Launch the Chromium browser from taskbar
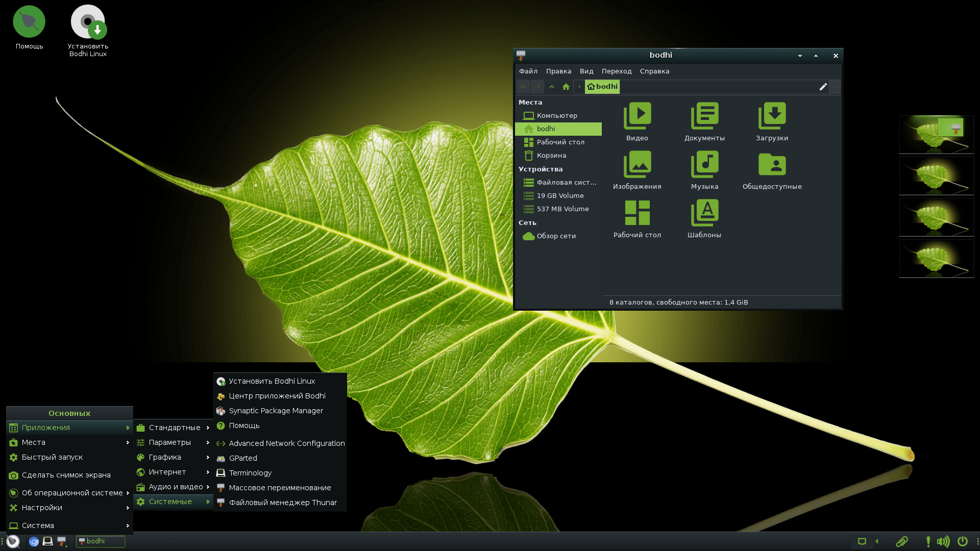 tap(34, 542)
